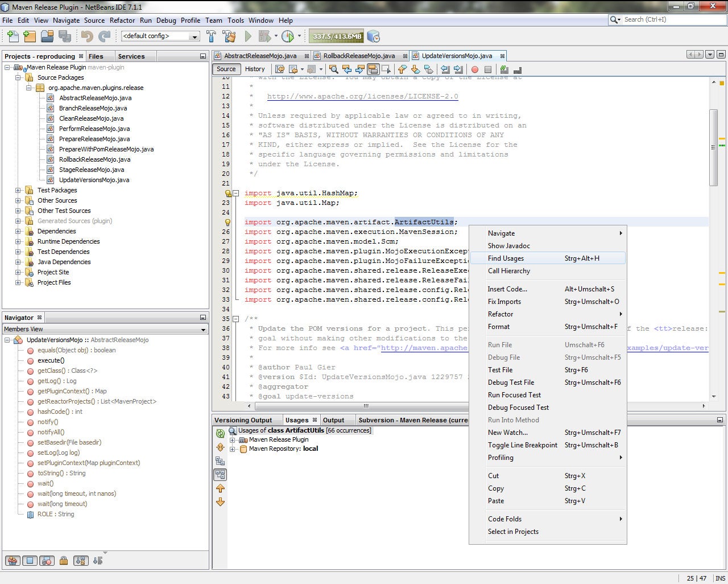Select Find Usages in context menu
Screen dimensions: 728x584
[506, 258]
